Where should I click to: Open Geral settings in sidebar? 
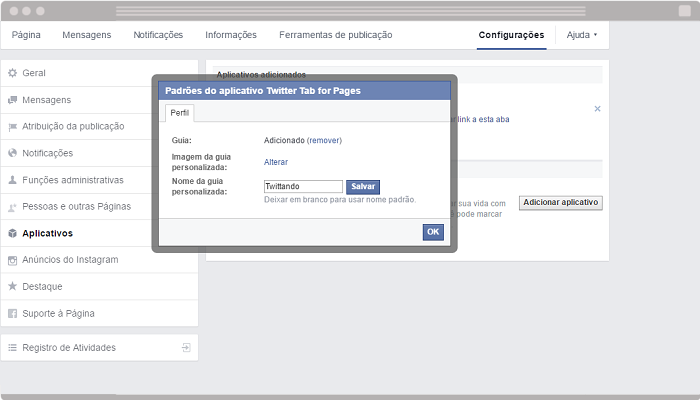tap(99, 73)
